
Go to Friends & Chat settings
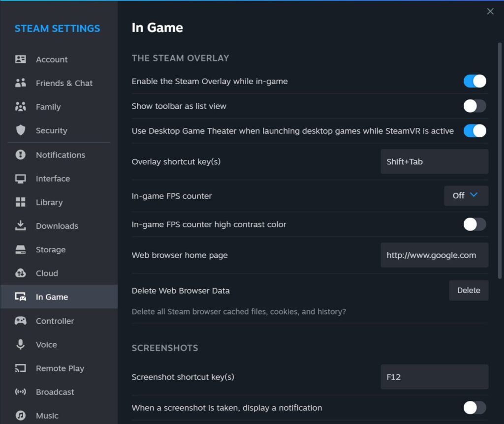pyautogui.click(x=59, y=83)
